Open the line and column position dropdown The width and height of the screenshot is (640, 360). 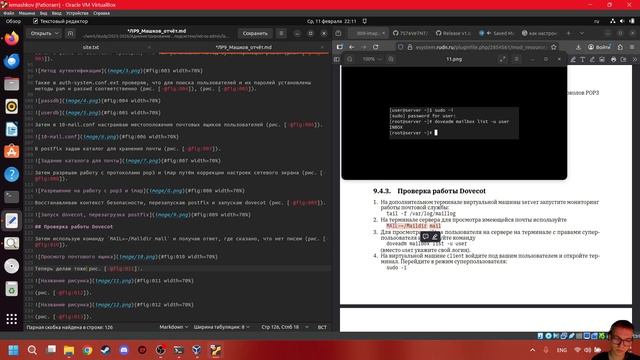pyautogui.click(x=284, y=327)
